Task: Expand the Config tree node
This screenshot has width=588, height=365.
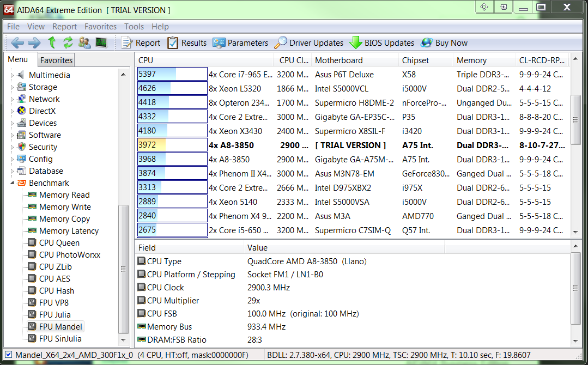Action: click(12, 159)
